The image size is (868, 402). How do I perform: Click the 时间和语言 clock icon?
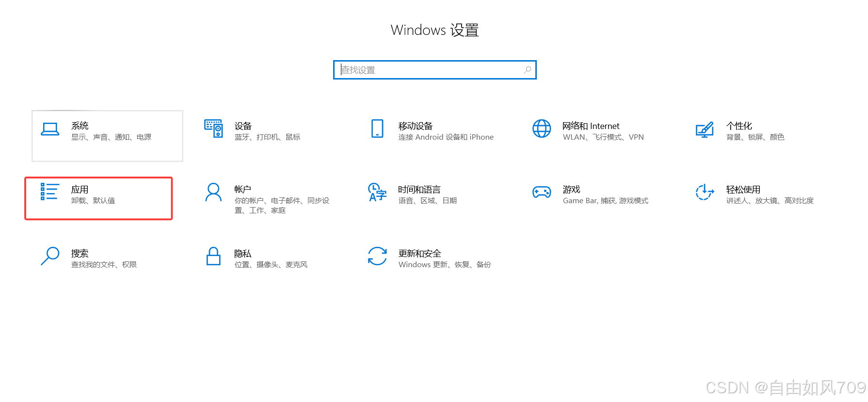(377, 192)
